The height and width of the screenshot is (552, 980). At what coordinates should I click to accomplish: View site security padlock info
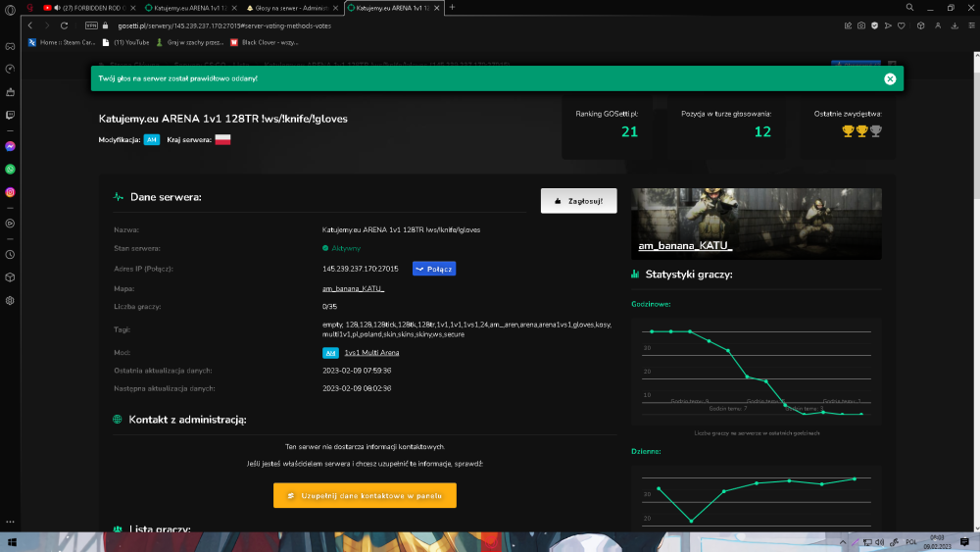pyautogui.click(x=105, y=25)
